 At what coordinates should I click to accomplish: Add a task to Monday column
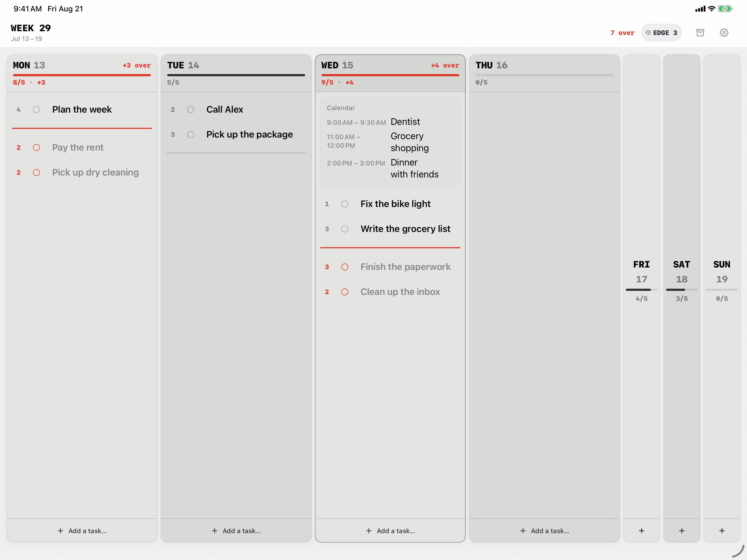82,531
